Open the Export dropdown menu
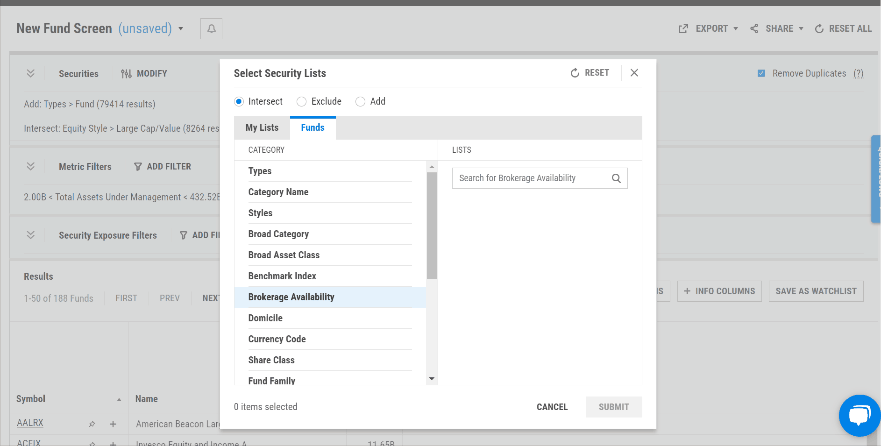 [709, 29]
